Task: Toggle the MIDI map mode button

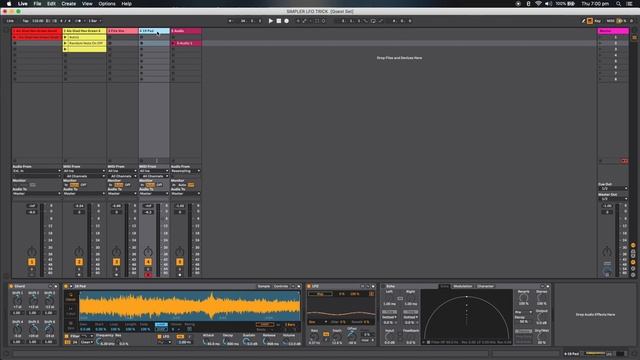Action: [x=610, y=21]
